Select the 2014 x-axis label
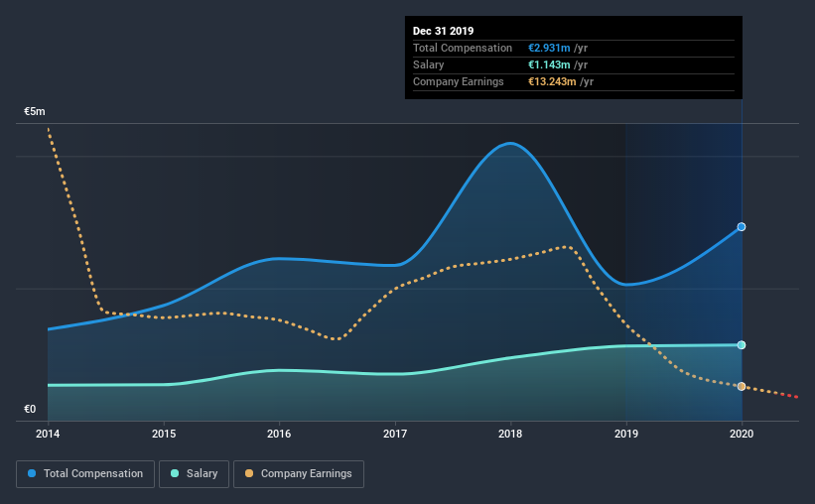The height and width of the screenshot is (504, 815). 48,434
